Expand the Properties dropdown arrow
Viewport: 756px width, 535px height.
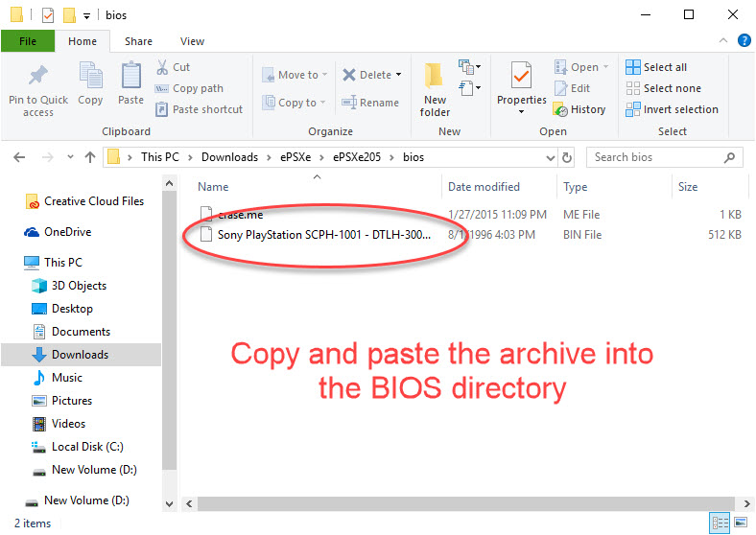521,112
